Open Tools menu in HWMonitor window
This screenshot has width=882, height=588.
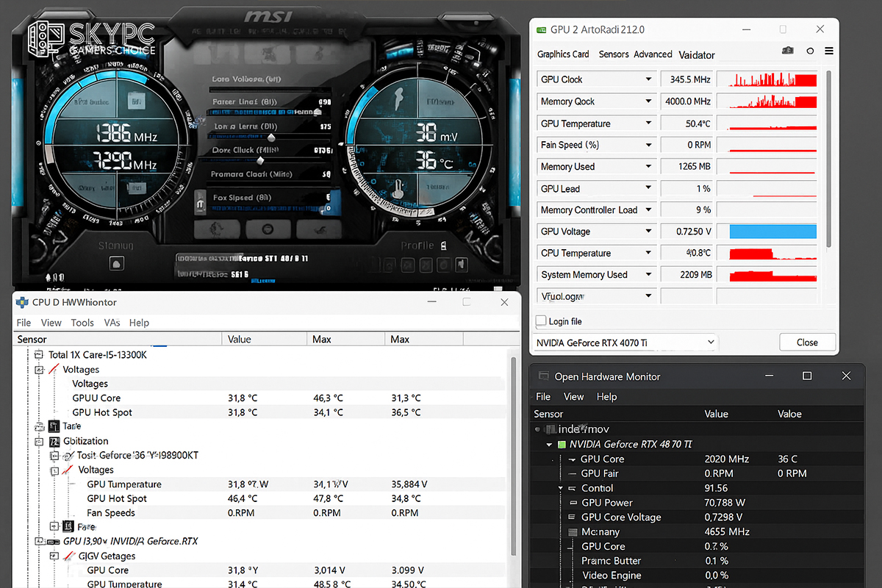82,323
